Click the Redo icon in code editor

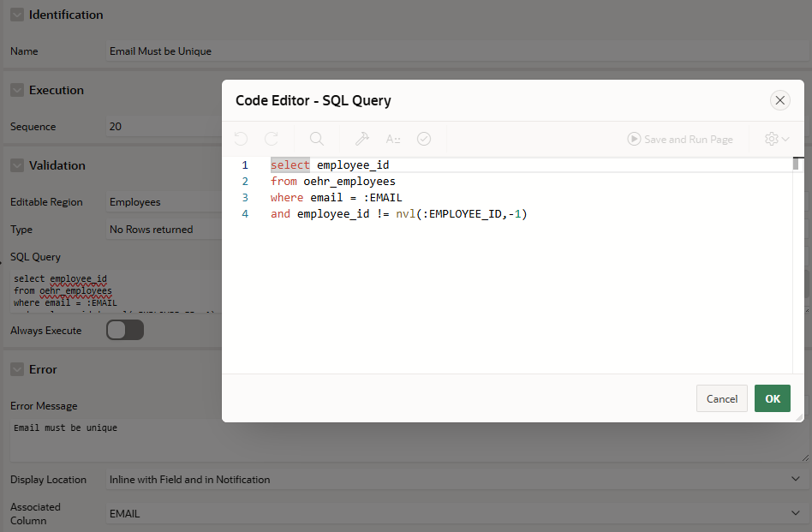tap(272, 139)
